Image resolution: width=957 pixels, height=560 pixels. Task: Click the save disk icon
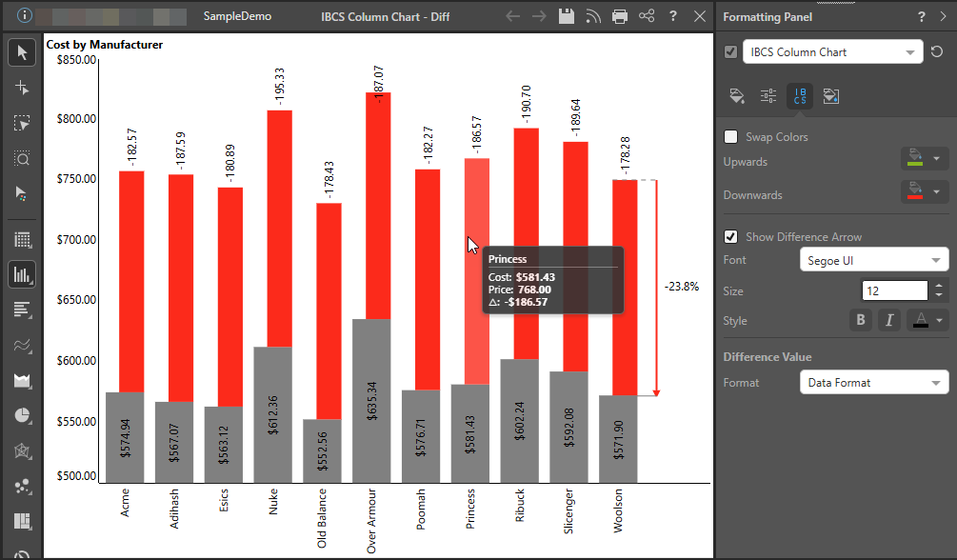coord(567,16)
